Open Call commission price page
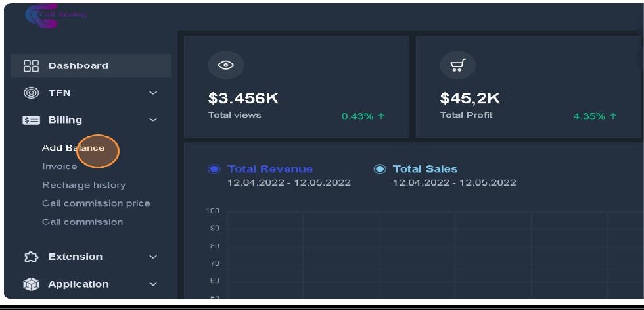Screen dimensions: 644x310 [x=96, y=203]
